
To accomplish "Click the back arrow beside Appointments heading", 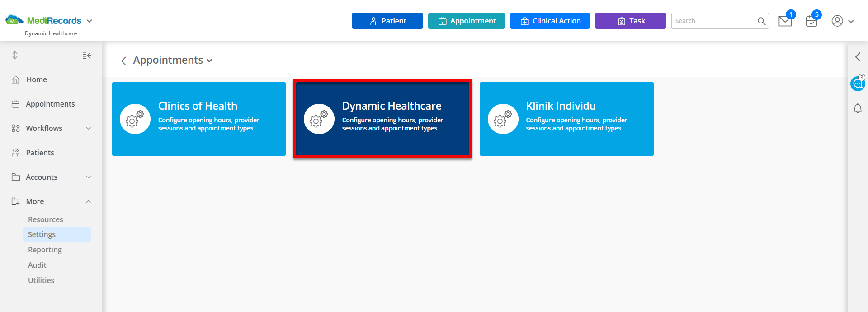I will [123, 61].
